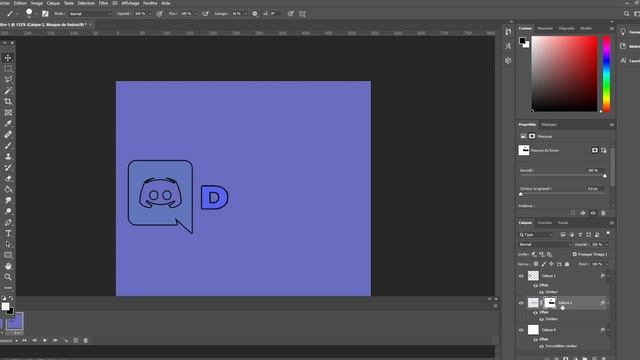Image resolution: width=640 pixels, height=360 pixels.
Task: Open layer blend mode Normal dropdown
Action: [x=545, y=244]
